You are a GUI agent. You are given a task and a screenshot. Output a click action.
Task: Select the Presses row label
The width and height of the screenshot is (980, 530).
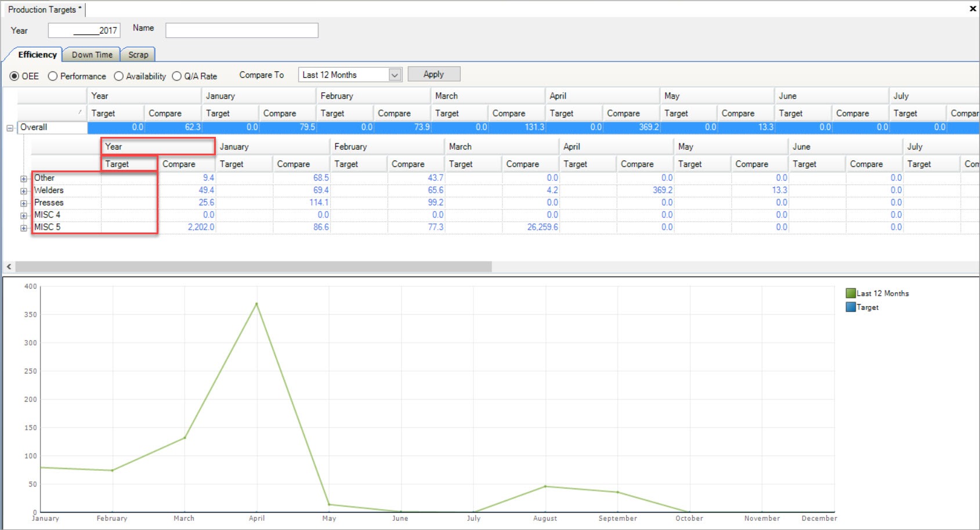[49, 202]
